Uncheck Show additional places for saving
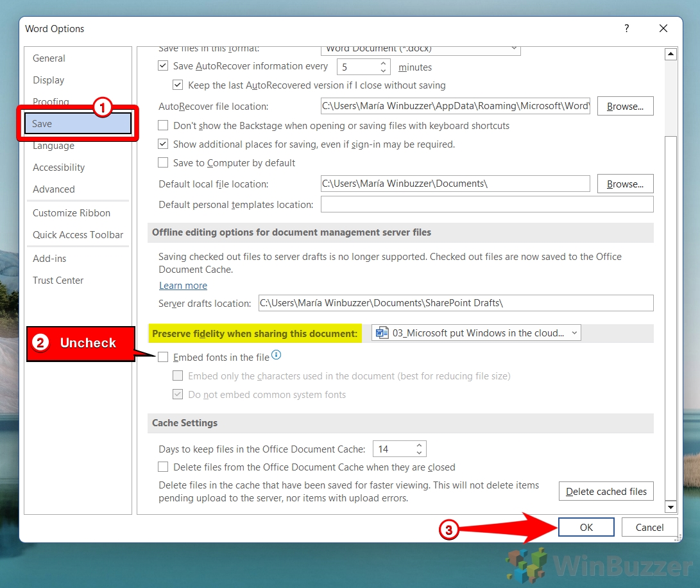This screenshot has height=588, width=700. (x=163, y=144)
